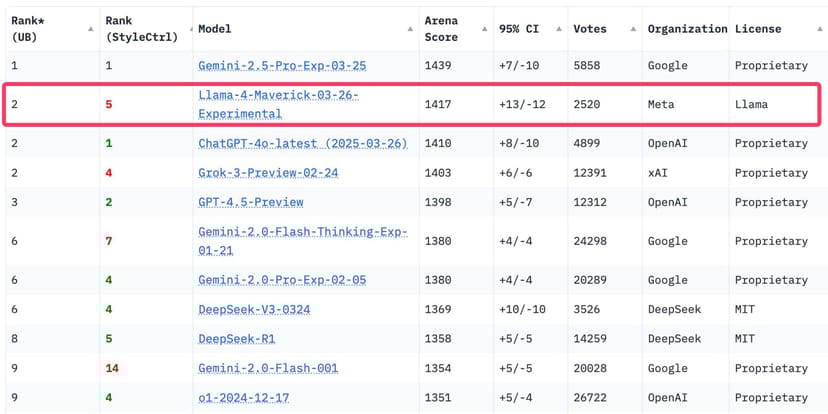Image resolution: width=828 pixels, height=414 pixels.
Task: Click the Gemini-2.0-Pro-Exp-02-05 link
Action: (x=282, y=280)
